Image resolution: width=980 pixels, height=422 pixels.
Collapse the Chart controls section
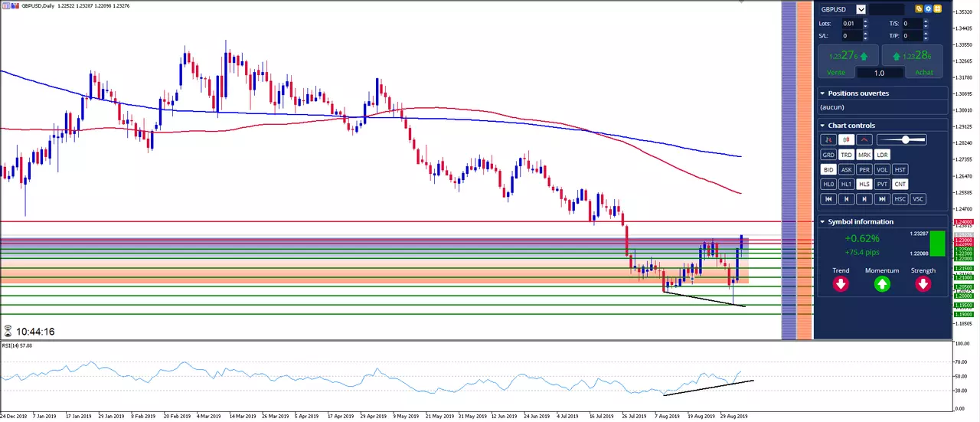[x=822, y=126]
